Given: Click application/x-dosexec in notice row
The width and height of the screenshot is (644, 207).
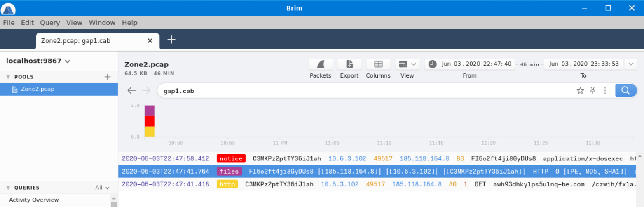Looking at the screenshot, I should point(583,158).
